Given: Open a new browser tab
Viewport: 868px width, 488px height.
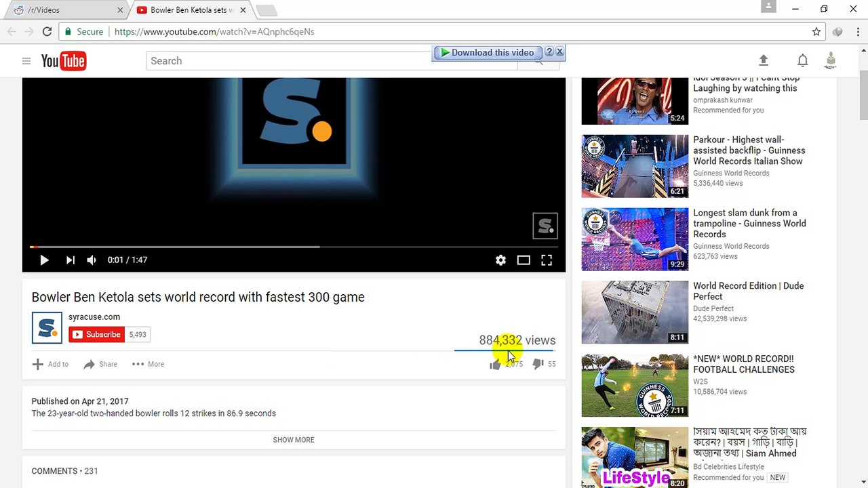Looking at the screenshot, I should (267, 11).
